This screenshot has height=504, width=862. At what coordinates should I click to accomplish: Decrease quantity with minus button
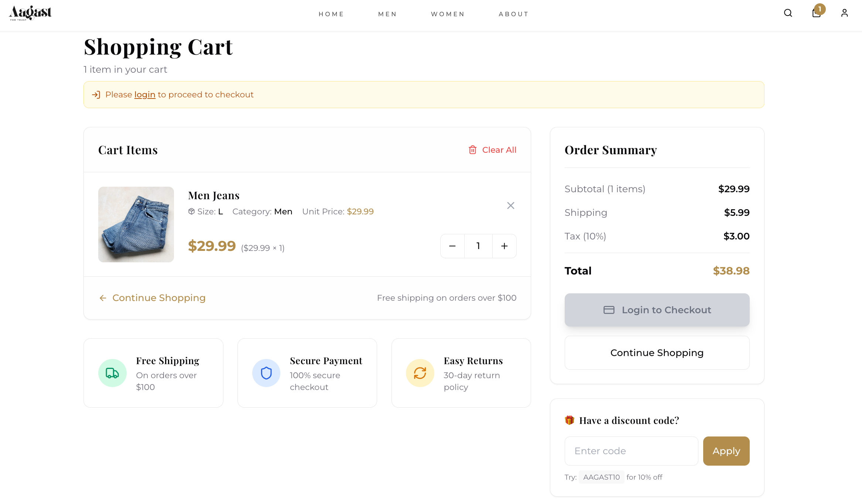[452, 246]
